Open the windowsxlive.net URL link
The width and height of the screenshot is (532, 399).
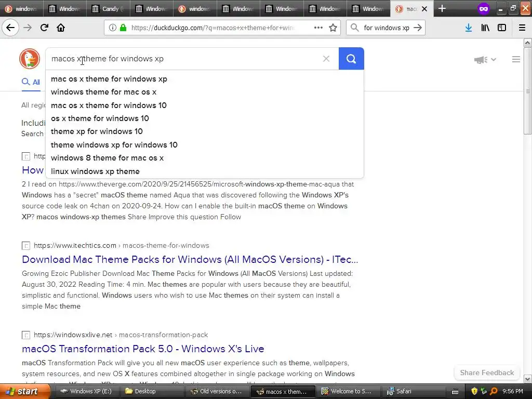click(x=121, y=335)
